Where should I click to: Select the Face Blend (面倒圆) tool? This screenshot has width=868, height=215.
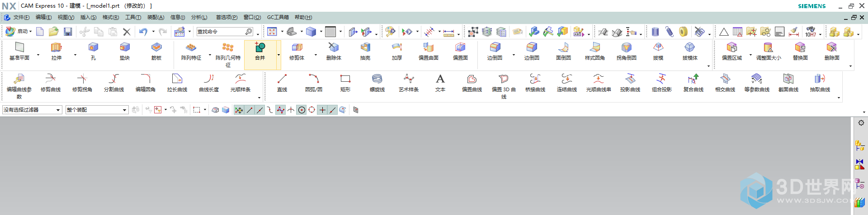tap(563, 51)
